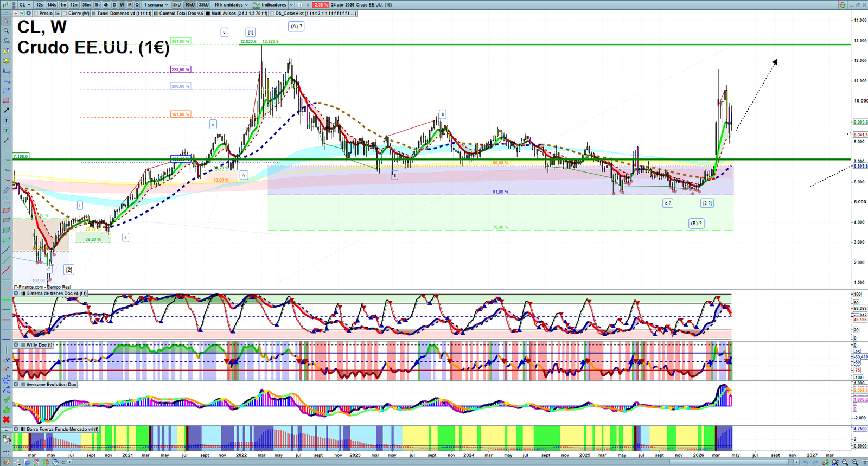Select the magnifier zoom tool

pyautogui.click(x=7, y=31)
